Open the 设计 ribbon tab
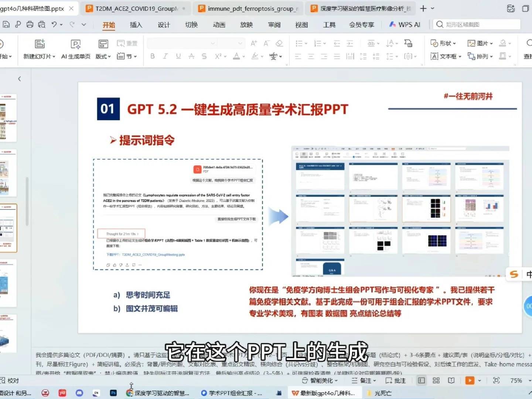The image size is (532, 399). 164,25
